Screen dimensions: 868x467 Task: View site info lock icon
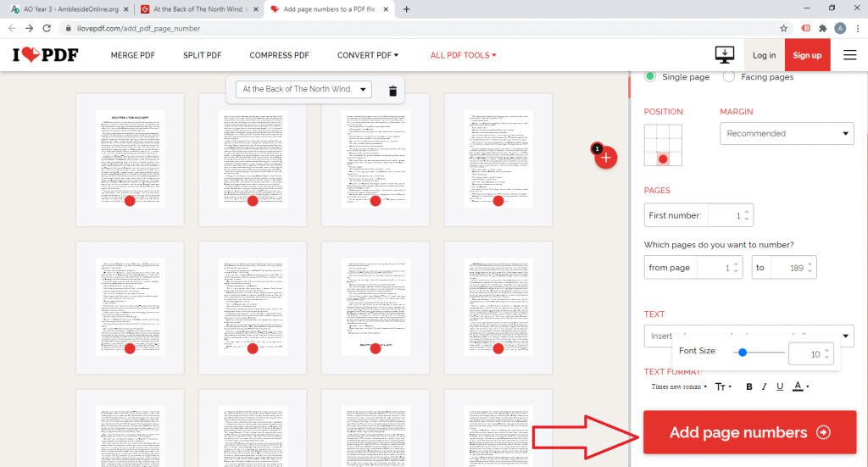pos(68,28)
